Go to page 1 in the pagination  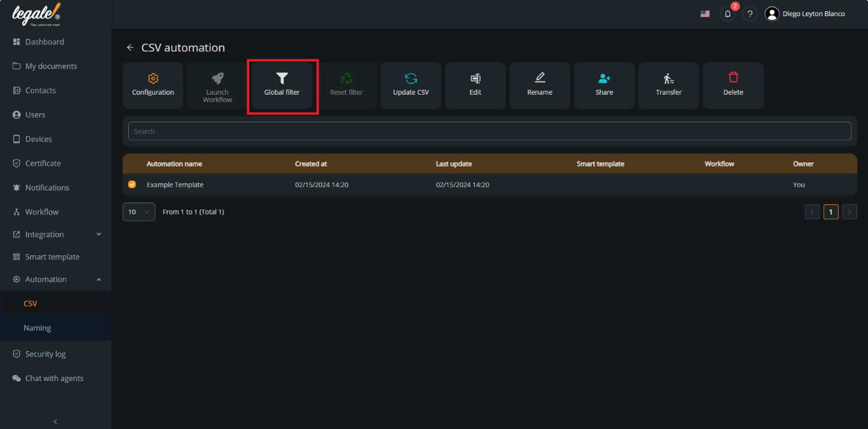pos(831,212)
